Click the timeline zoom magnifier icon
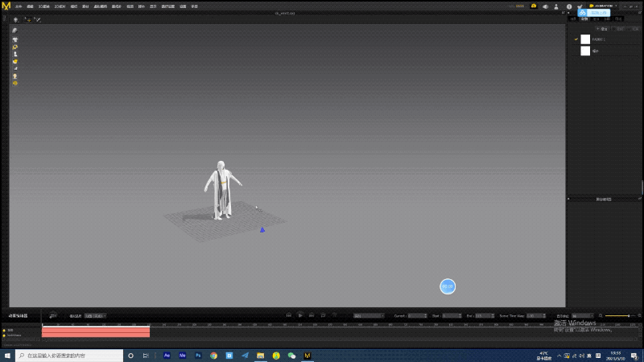Image resolution: width=644 pixels, height=362 pixels. point(601,316)
